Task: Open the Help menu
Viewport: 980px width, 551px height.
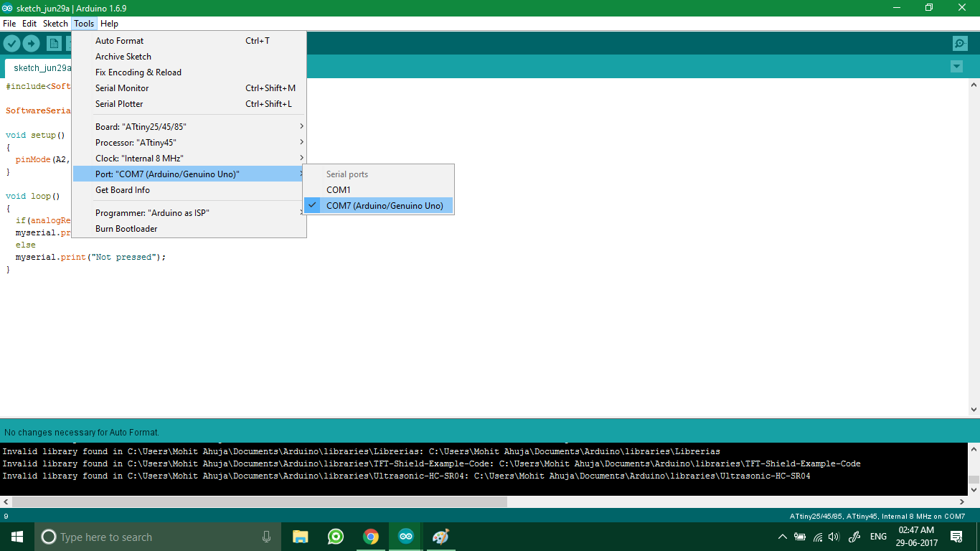Action: 109,24
